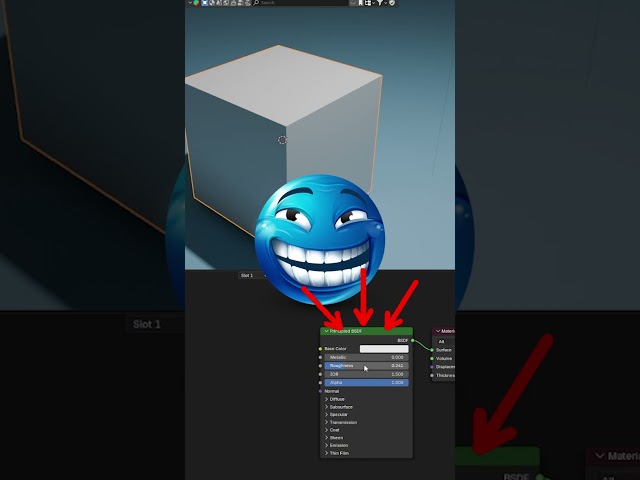Click the yellow Base Color input socket
The image size is (640, 480).
pyautogui.click(x=320, y=349)
